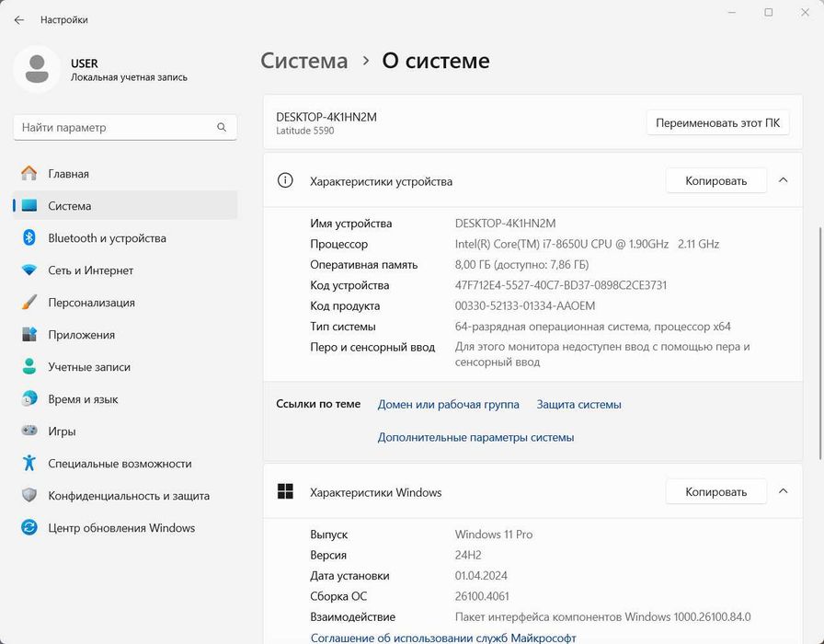Open Advanced system settings link
The width and height of the screenshot is (824, 644).
475,437
